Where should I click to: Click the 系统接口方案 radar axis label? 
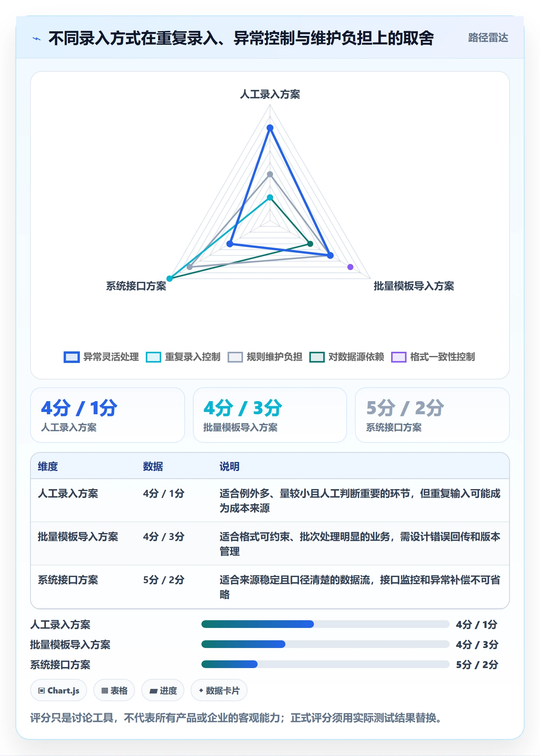[136, 286]
